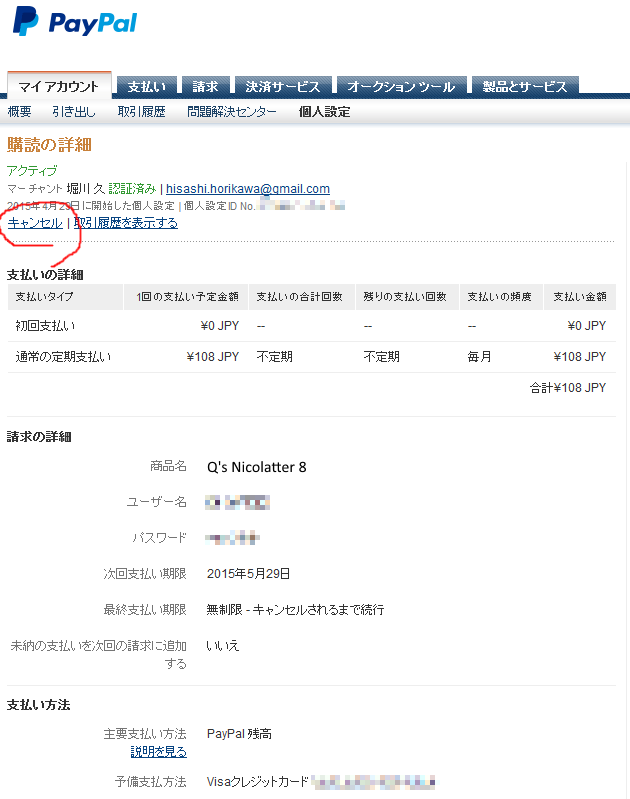Switch to the 支払い tab
Viewport: 630px width, 799px height.
coord(147,86)
